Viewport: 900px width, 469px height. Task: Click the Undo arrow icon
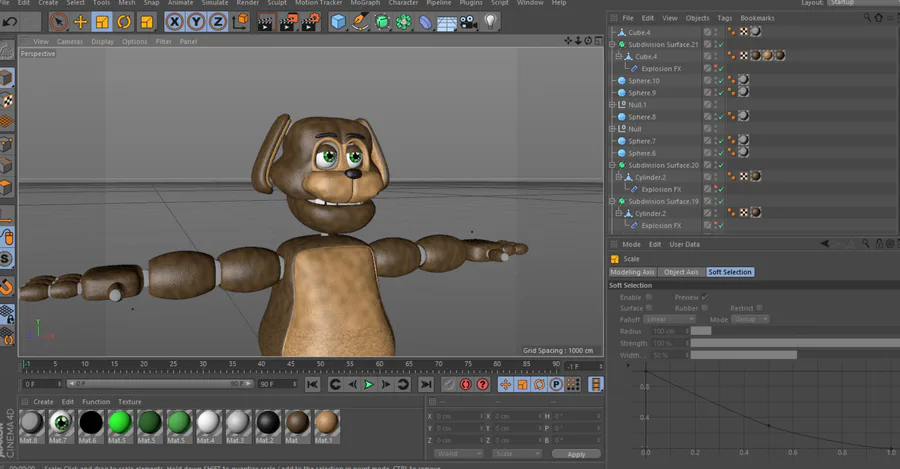[10, 22]
